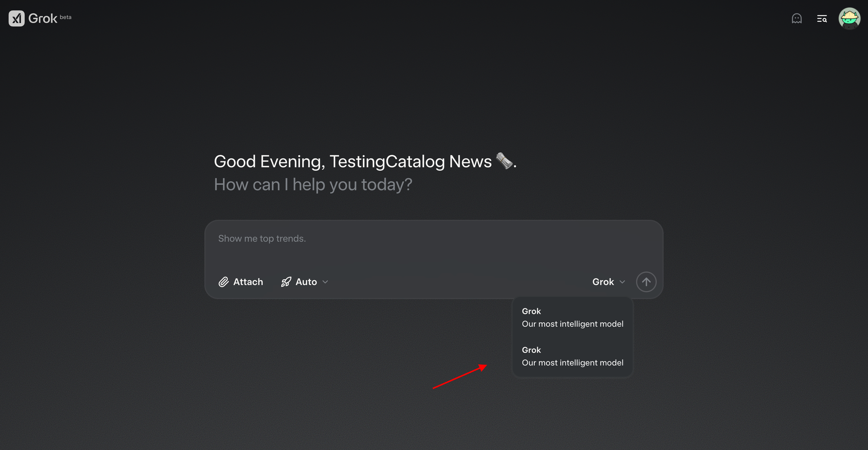Image resolution: width=868 pixels, height=450 pixels.
Task: Collapse the Grok model selector dropdown
Action: pyautogui.click(x=608, y=282)
